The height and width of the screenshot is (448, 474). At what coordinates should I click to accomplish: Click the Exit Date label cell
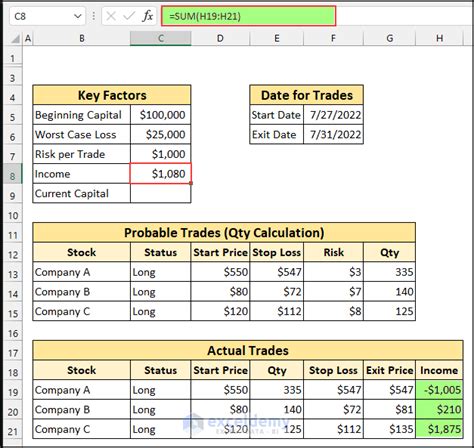coord(277,134)
